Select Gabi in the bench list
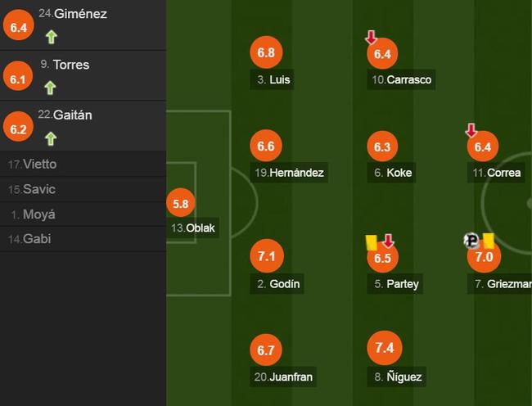 click(83, 239)
